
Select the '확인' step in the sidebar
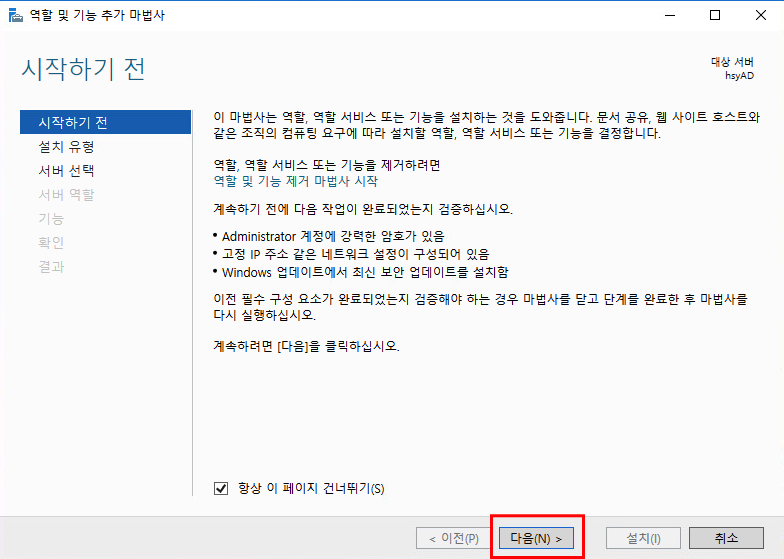pos(51,242)
